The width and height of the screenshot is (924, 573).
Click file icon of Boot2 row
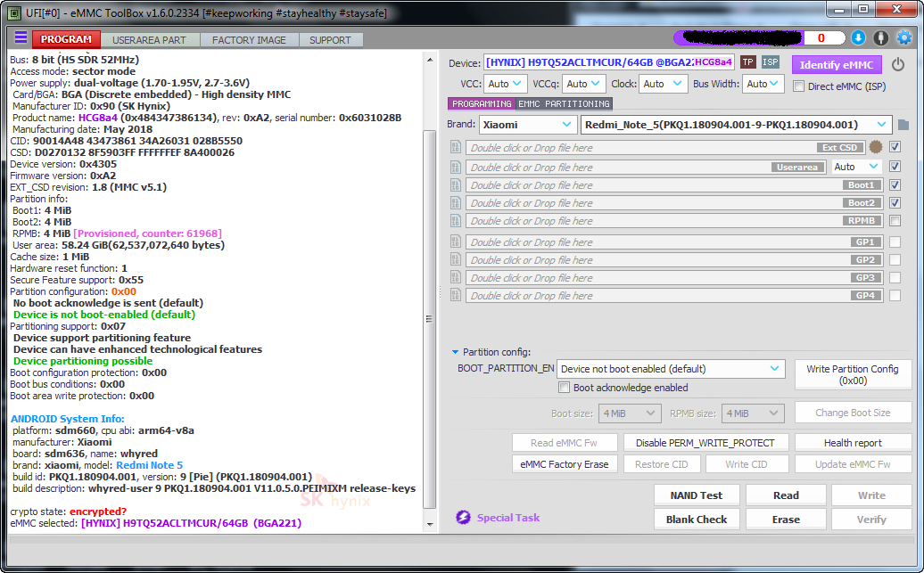[x=456, y=203]
